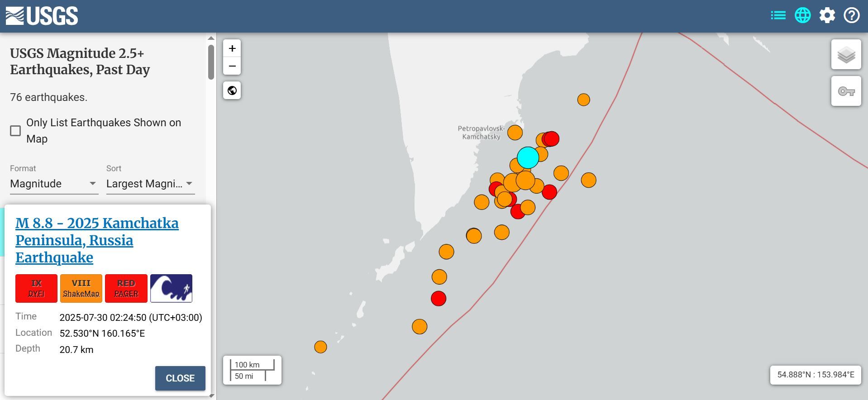Select the cyan highlighted earthquake marker
The height and width of the screenshot is (400, 868).
[x=528, y=157]
